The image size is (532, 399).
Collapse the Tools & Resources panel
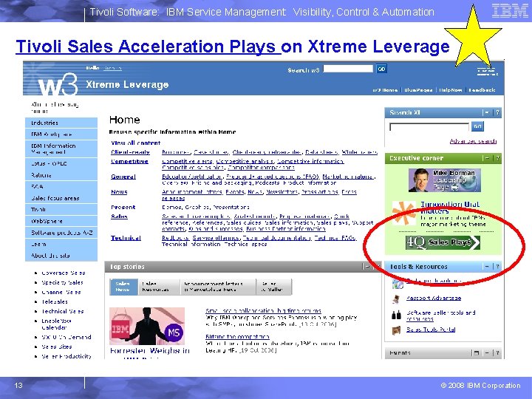pos(487,267)
